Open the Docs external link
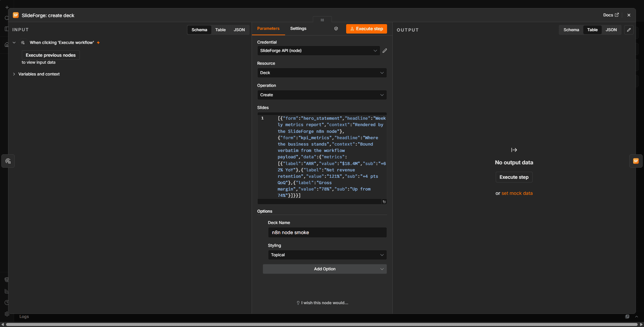 [x=611, y=15]
